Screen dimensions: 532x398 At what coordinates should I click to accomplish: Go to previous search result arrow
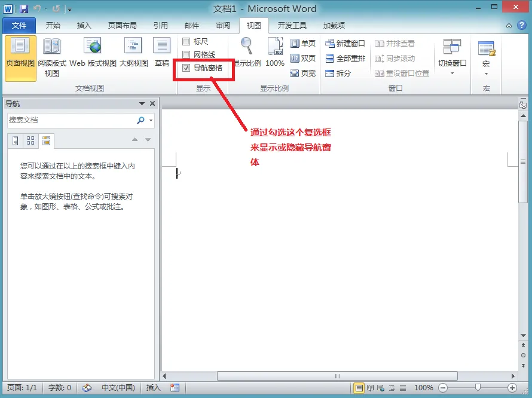(134, 139)
